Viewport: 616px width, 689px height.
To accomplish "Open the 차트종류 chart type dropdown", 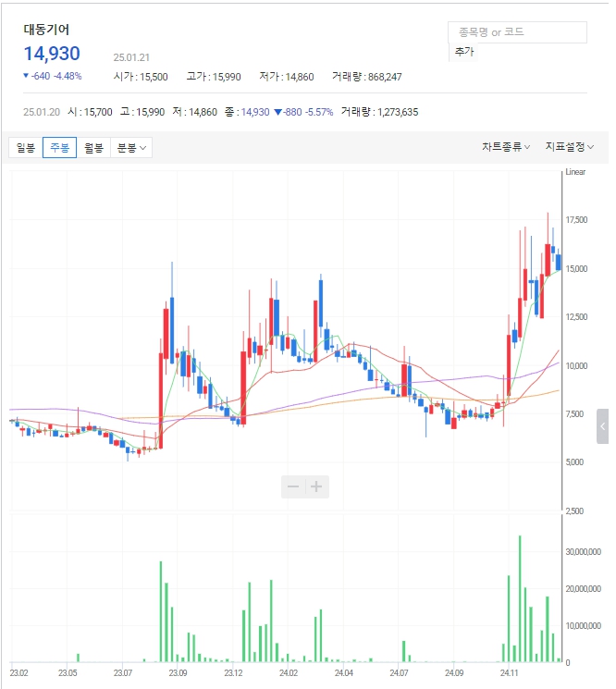I will click(506, 147).
